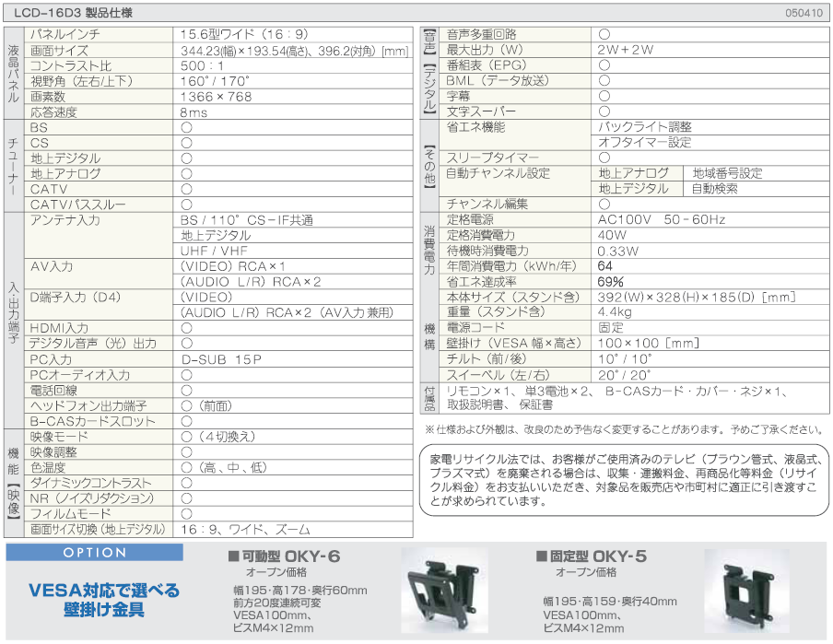The width and height of the screenshot is (833, 644).
Task: Select the label 'PCオーディオ入力'
Action: pos(79,375)
